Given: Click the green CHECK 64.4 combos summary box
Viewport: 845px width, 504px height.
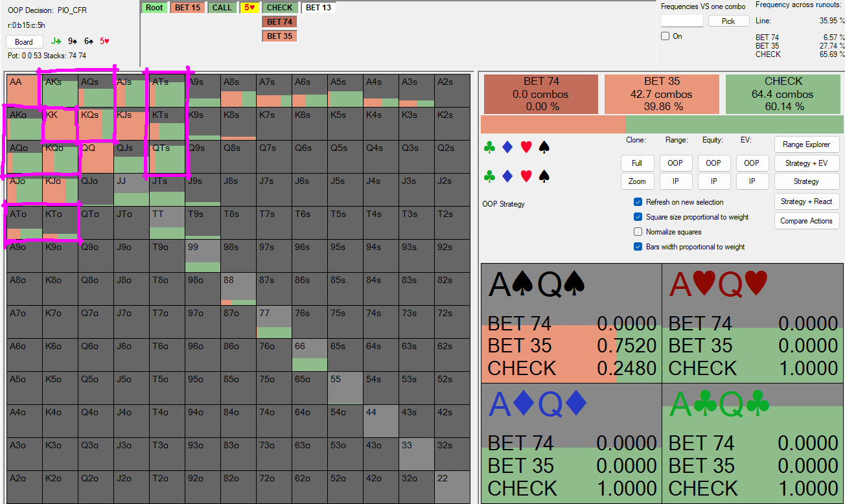Looking at the screenshot, I should click(783, 94).
